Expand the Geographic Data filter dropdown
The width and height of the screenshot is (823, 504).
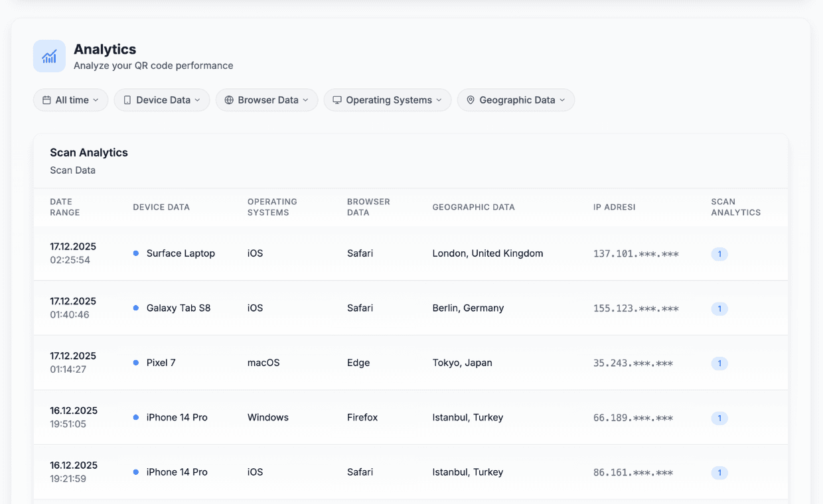point(516,100)
